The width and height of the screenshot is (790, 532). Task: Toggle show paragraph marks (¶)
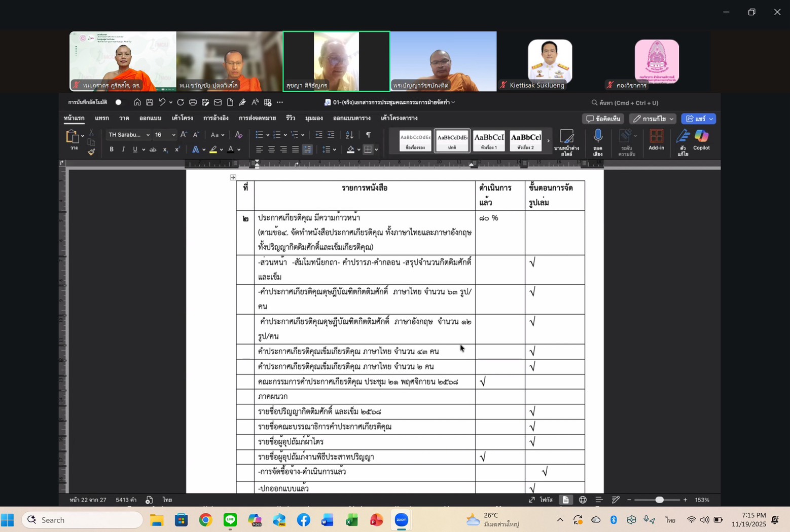click(x=368, y=135)
